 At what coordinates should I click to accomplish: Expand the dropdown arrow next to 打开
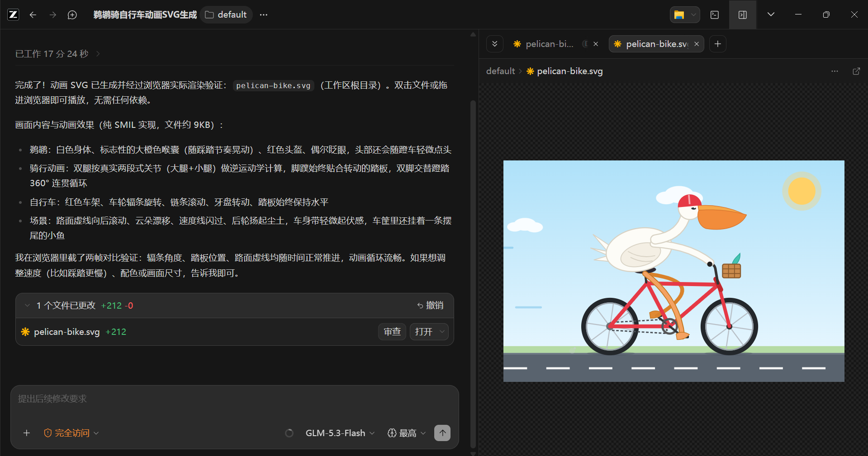coord(442,332)
